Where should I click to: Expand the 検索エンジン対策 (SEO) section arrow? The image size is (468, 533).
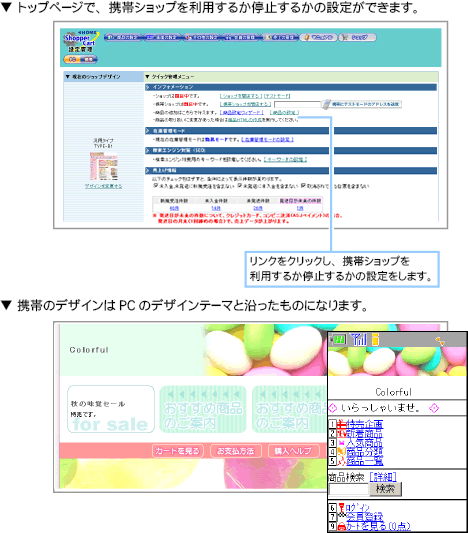pos(148,150)
